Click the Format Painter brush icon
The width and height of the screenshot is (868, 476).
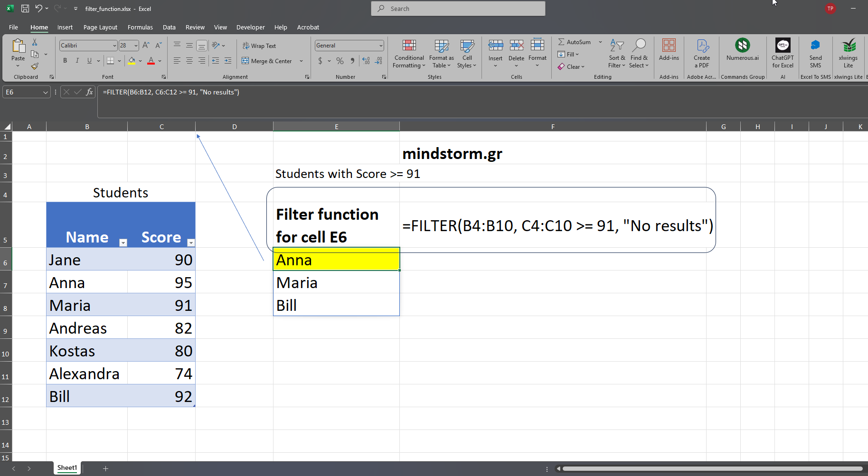(x=35, y=66)
